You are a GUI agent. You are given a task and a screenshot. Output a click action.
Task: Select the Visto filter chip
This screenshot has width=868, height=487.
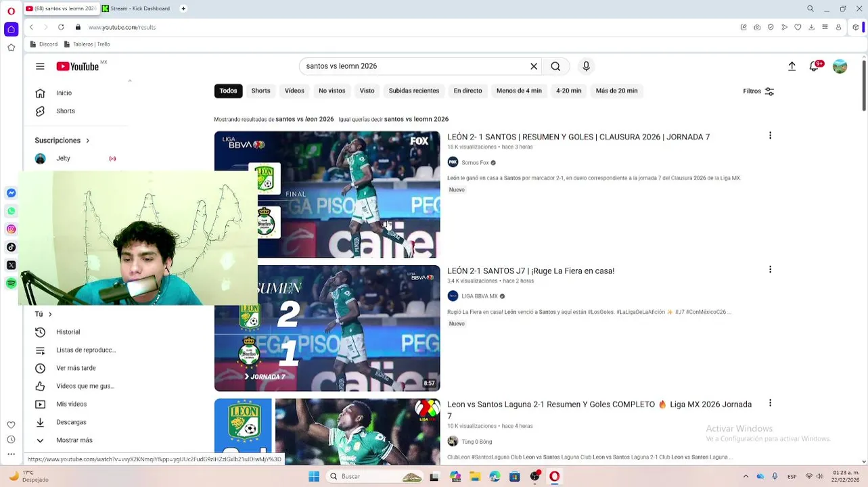point(367,91)
